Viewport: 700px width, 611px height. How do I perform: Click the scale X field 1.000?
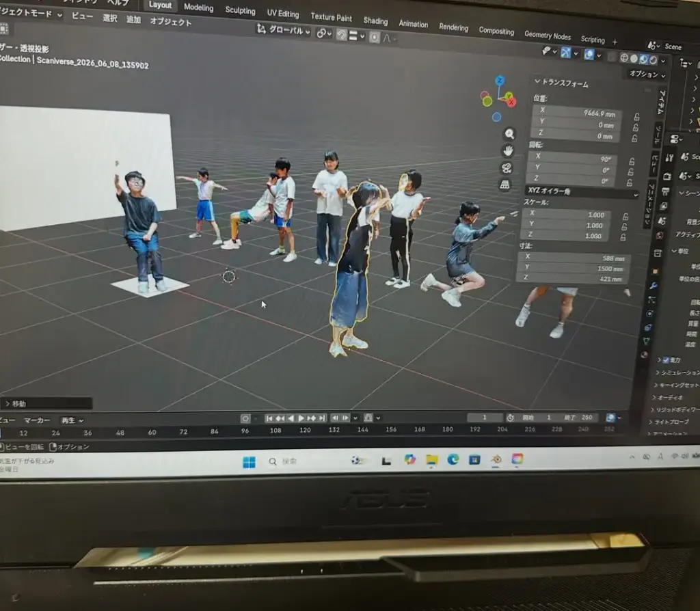pos(567,214)
